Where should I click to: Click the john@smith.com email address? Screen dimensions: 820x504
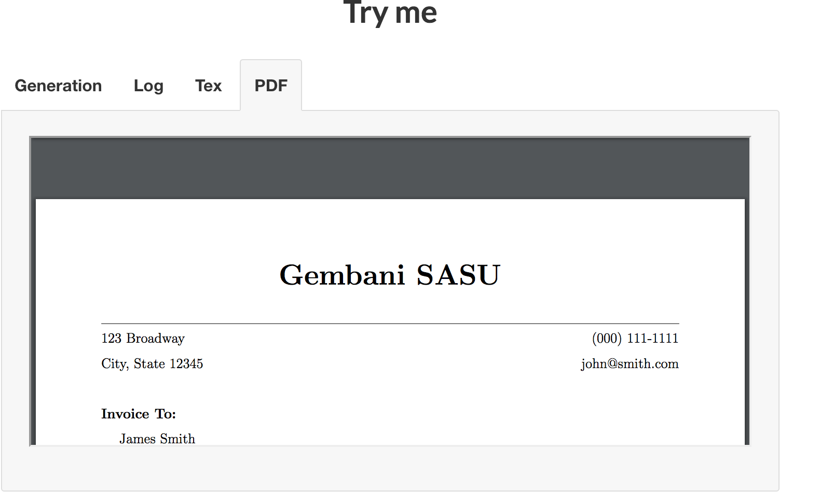(630, 364)
